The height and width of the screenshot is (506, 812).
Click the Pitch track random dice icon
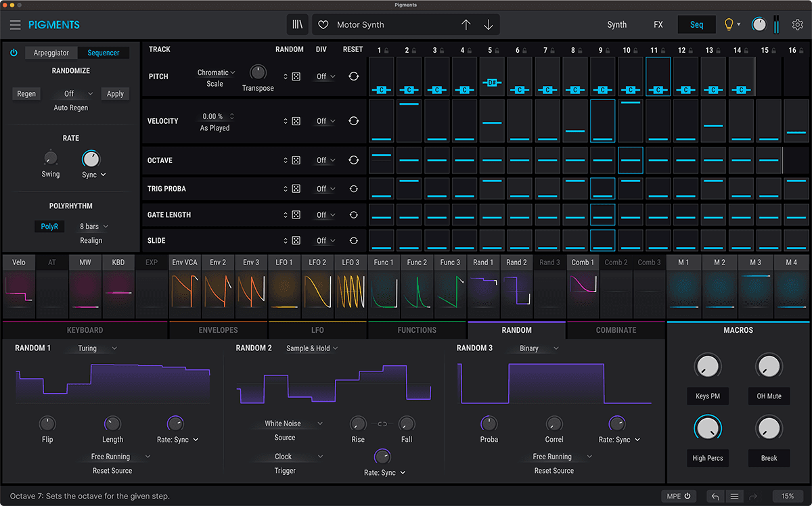296,77
